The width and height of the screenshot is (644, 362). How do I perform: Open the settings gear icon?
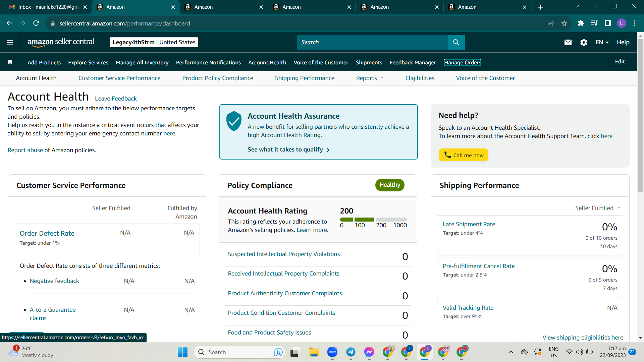[584, 42]
